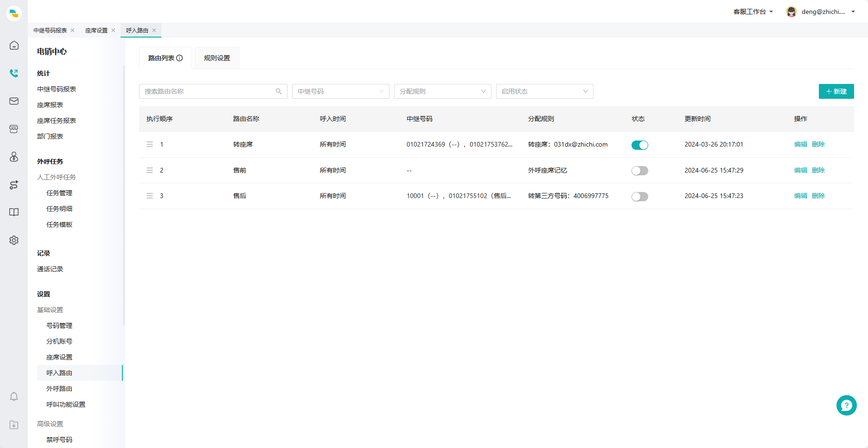Click drag handle icon for row 售后

[150, 196]
